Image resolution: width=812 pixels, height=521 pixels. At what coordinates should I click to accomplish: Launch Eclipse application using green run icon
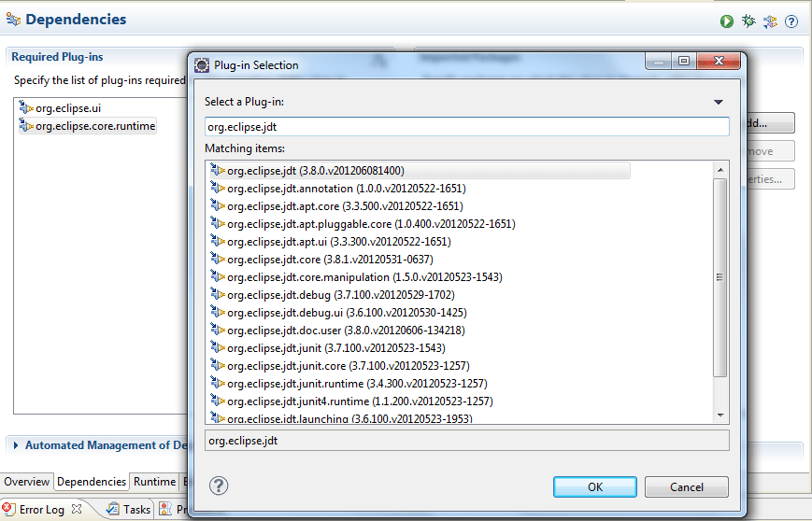727,21
